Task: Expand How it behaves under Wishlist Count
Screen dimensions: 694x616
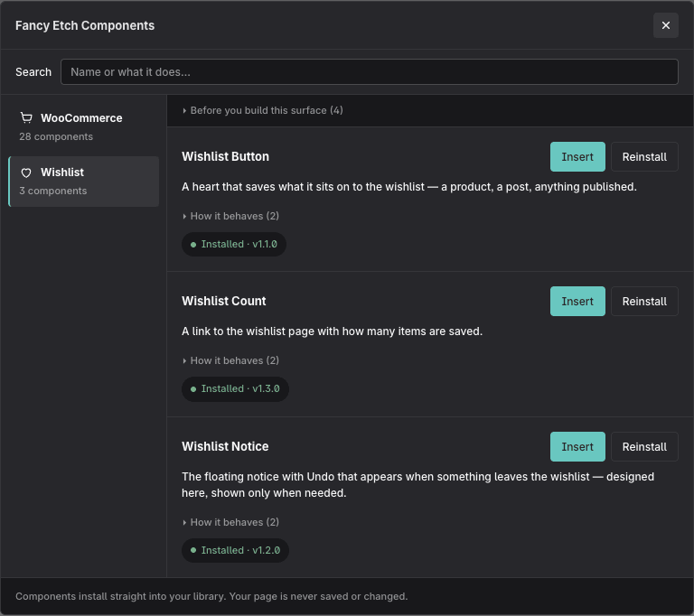Action: (230, 360)
